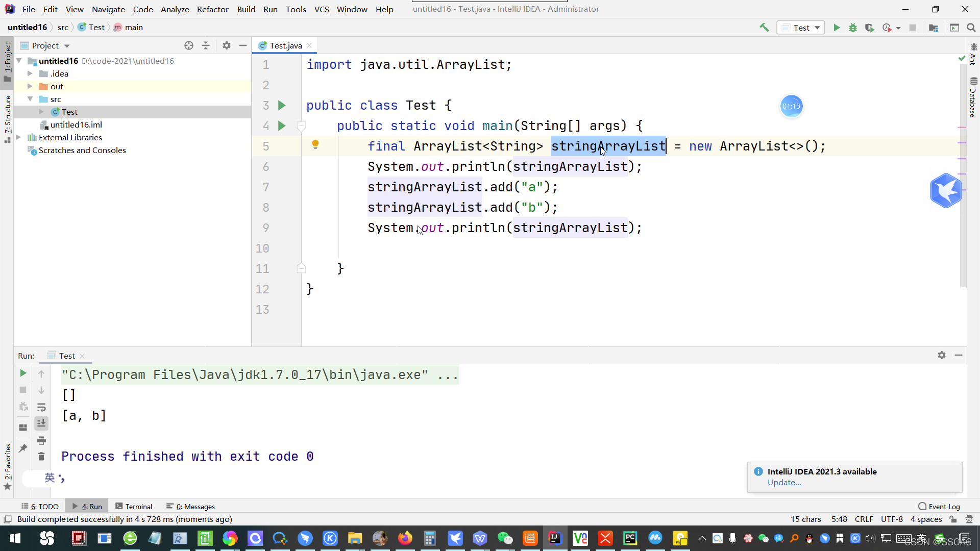Hide the Project panel with minus icon

pyautogui.click(x=243, y=45)
